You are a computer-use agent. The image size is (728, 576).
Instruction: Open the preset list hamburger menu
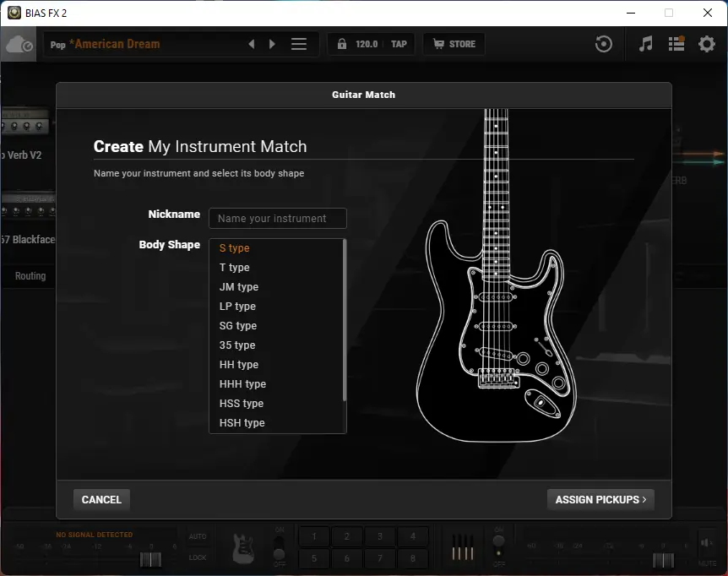pyautogui.click(x=298, y=44)
